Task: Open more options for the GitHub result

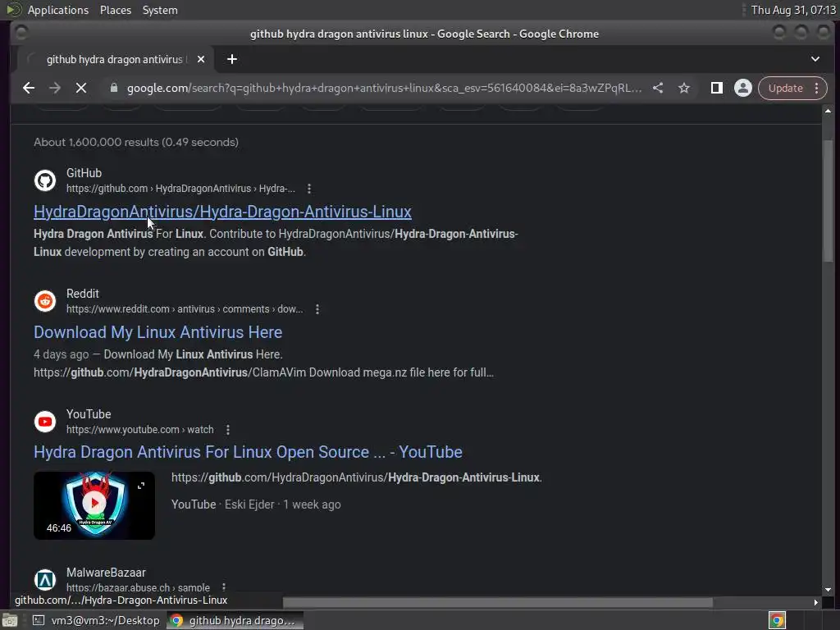Action: pos(309,189)
